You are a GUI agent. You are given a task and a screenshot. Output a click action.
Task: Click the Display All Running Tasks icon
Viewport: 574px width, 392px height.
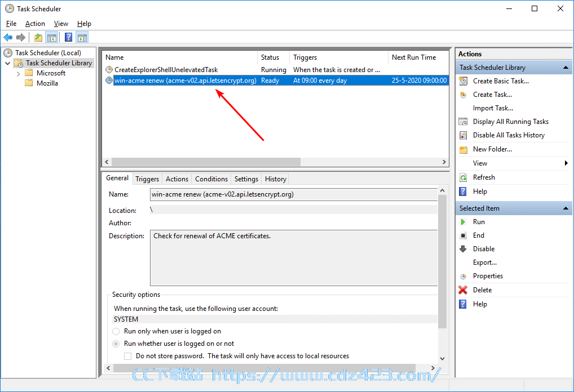coord(463,122)
